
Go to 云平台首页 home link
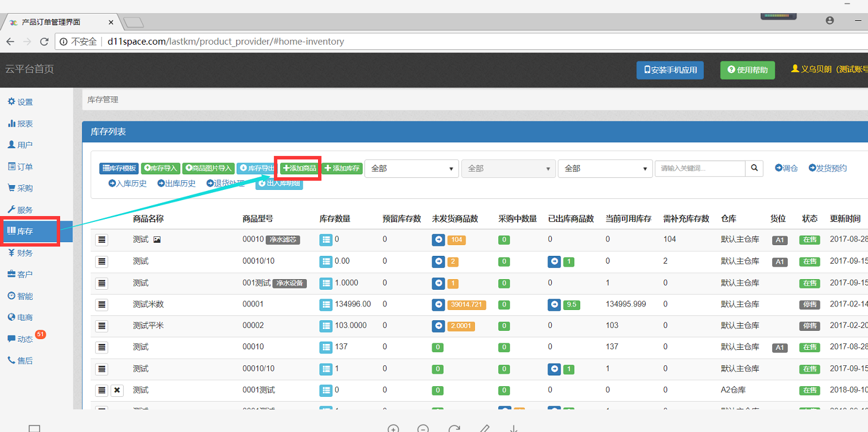30,69
